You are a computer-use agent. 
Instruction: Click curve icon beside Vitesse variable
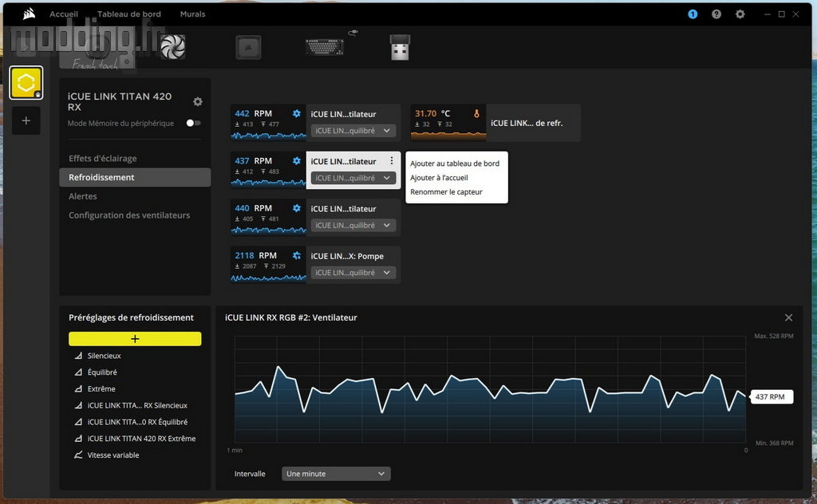coord(78,455)
